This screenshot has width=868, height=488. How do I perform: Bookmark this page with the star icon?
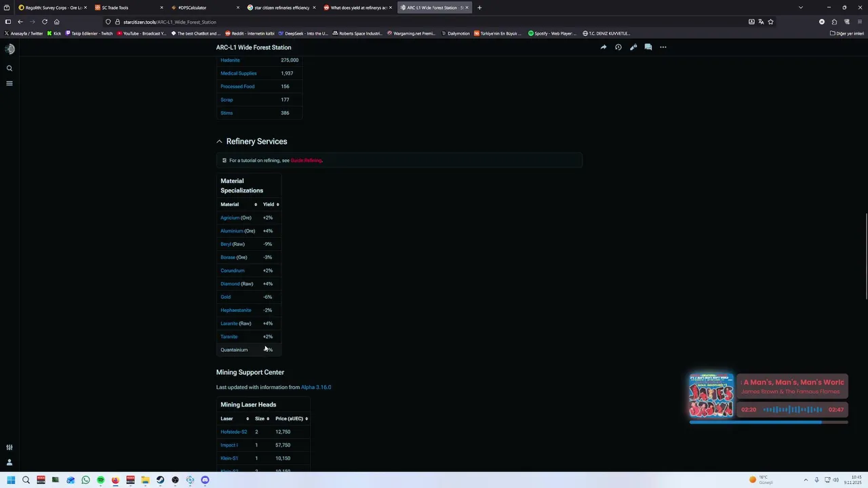[770, 22]
